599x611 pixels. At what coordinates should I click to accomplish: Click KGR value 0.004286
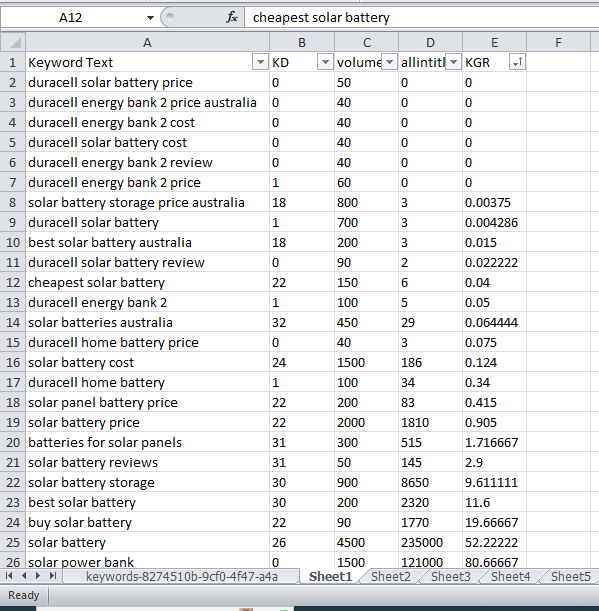[494, 222]
